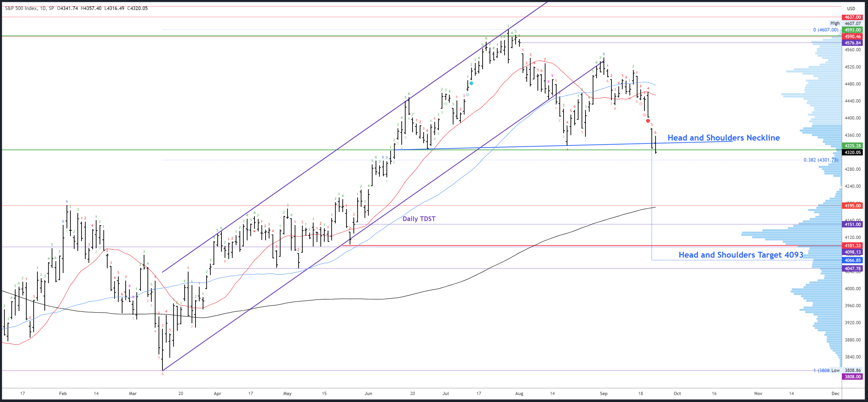The width and height of the screenshot is (868, 402).
Task: Select the green 4593.00 price label
Action: coord(852,30)
